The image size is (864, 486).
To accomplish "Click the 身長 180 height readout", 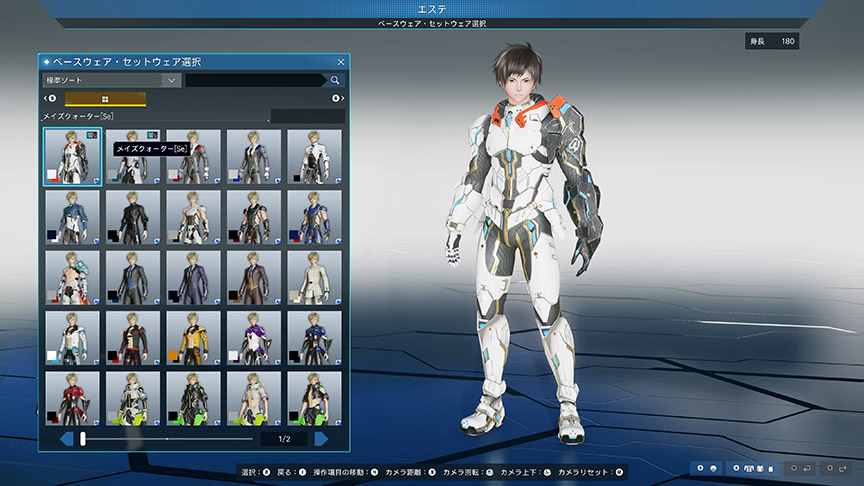I will 772,41.
